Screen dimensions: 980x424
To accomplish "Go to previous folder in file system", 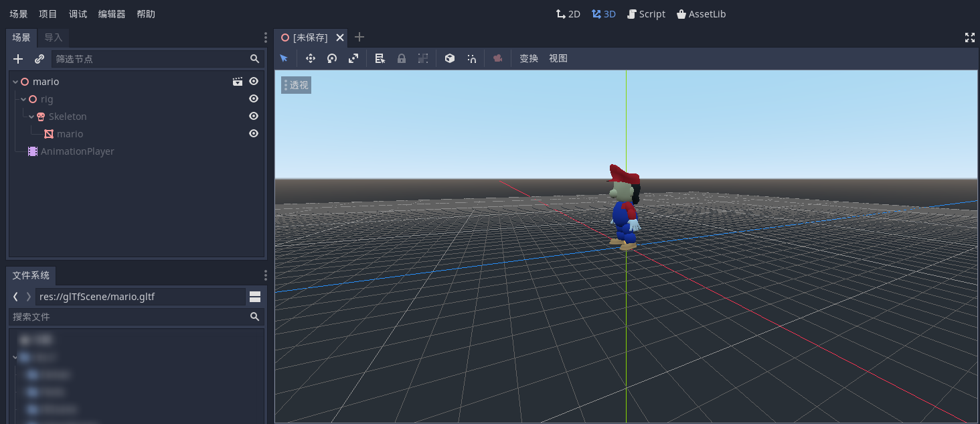I will click(x=15, y=297).
